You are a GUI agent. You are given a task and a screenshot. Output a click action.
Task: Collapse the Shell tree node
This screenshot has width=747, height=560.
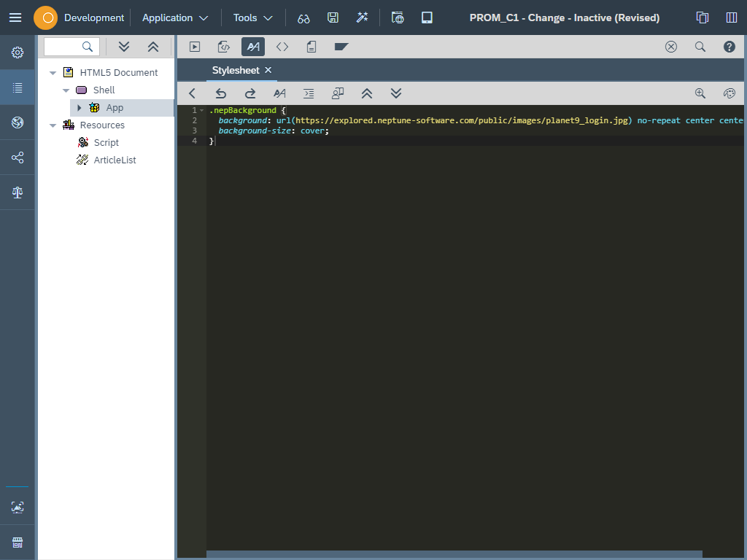pyautogui.click(x=66, y=89)
